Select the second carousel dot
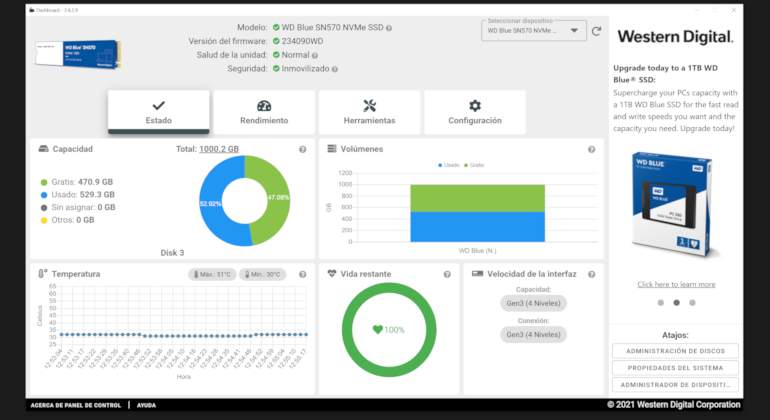Image resolution: width=770 pixels, height=420 pixels. point(676,303)
